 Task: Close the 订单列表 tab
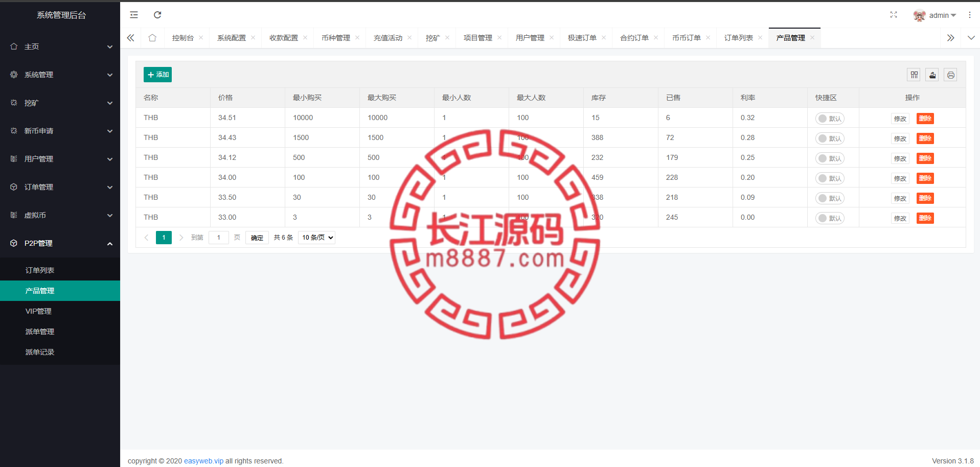click(760, 38)
